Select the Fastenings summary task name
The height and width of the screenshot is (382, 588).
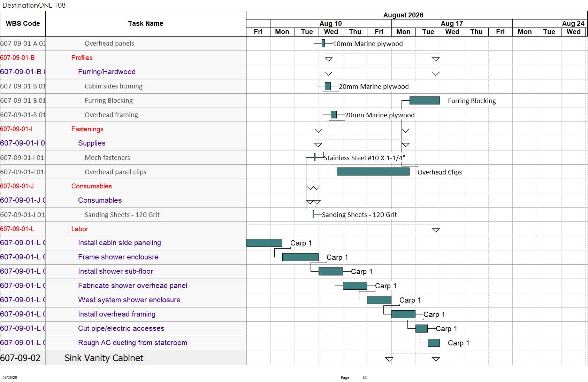click(87, 129)
